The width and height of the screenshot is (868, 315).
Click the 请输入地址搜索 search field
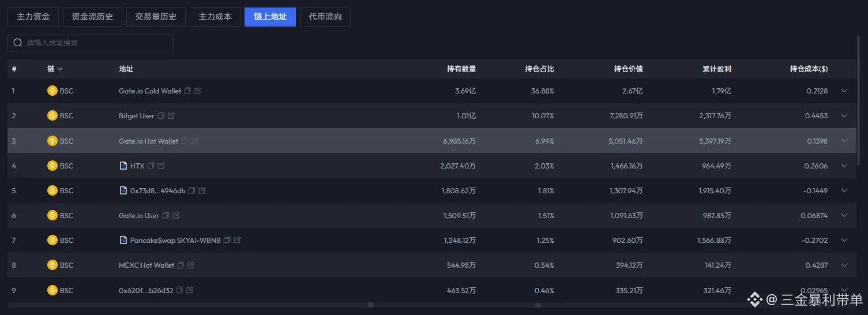click(x=91, y=43)
